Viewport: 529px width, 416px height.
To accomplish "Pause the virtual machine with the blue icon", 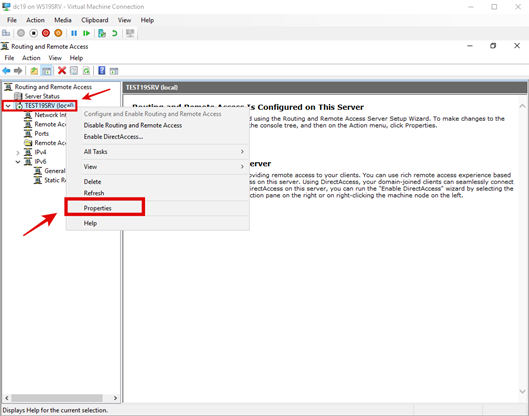I will pos(74,33).
